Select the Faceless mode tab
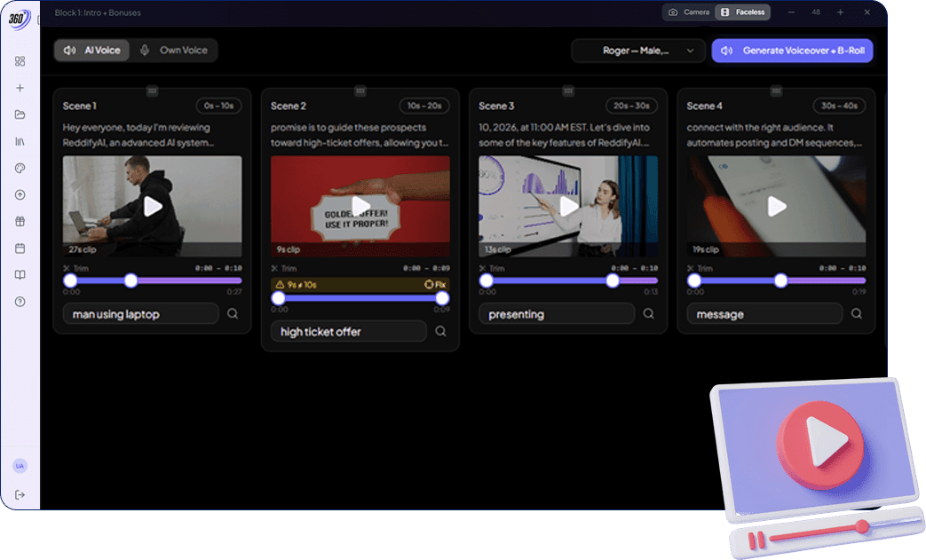Screen dimensions: 926x560 tap(743, 12)
